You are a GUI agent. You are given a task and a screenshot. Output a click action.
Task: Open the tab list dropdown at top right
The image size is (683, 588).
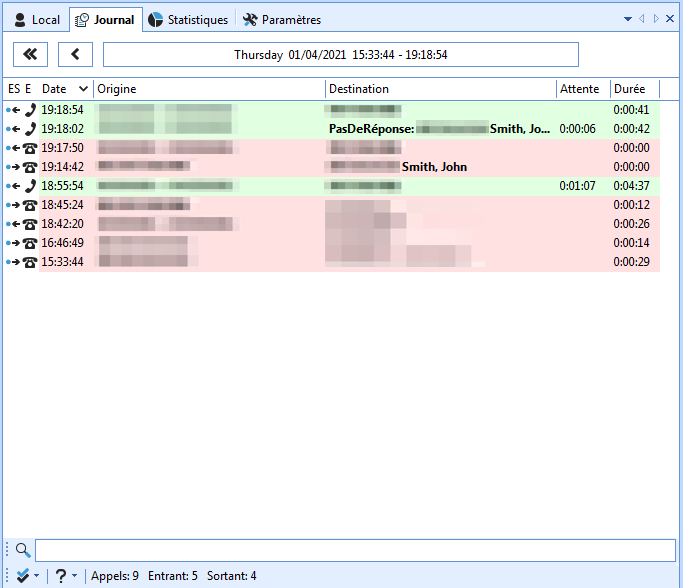627,19
